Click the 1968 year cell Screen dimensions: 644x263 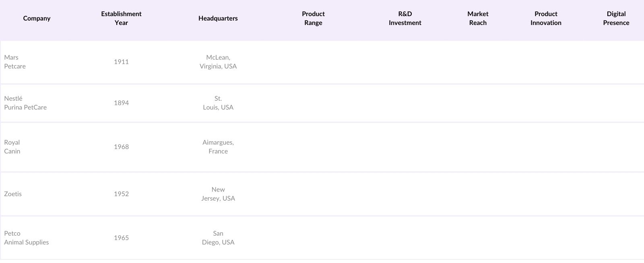[121, 147]
